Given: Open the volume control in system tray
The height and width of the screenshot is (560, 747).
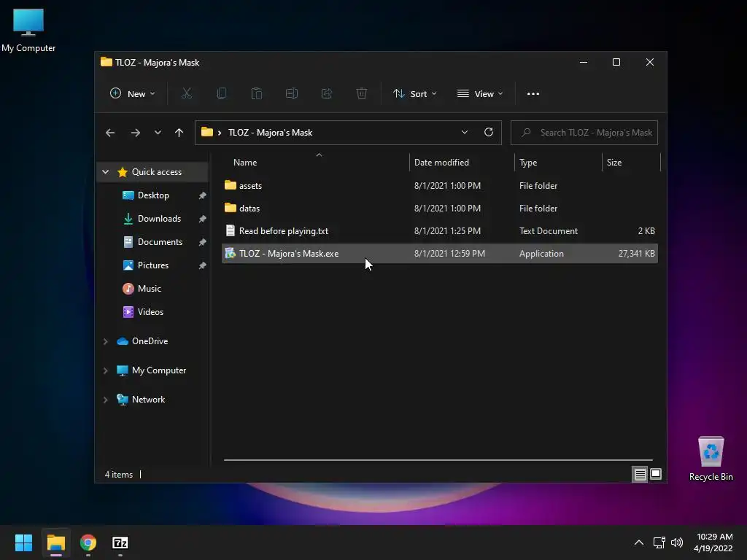Looking at the screenshot, I should [x=677, y=542].
